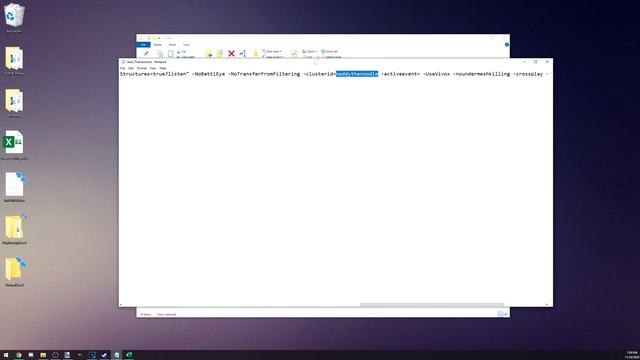Click Cut in the Explorer ribbon

tap(182, 52)
